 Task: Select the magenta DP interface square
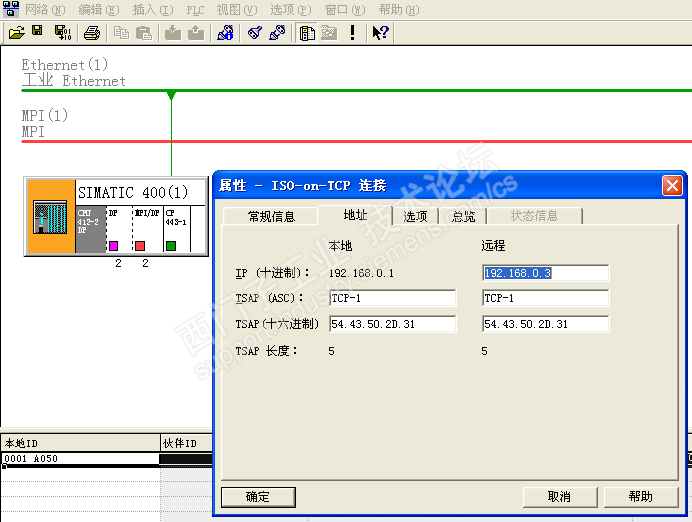click(x=113, y=246)
